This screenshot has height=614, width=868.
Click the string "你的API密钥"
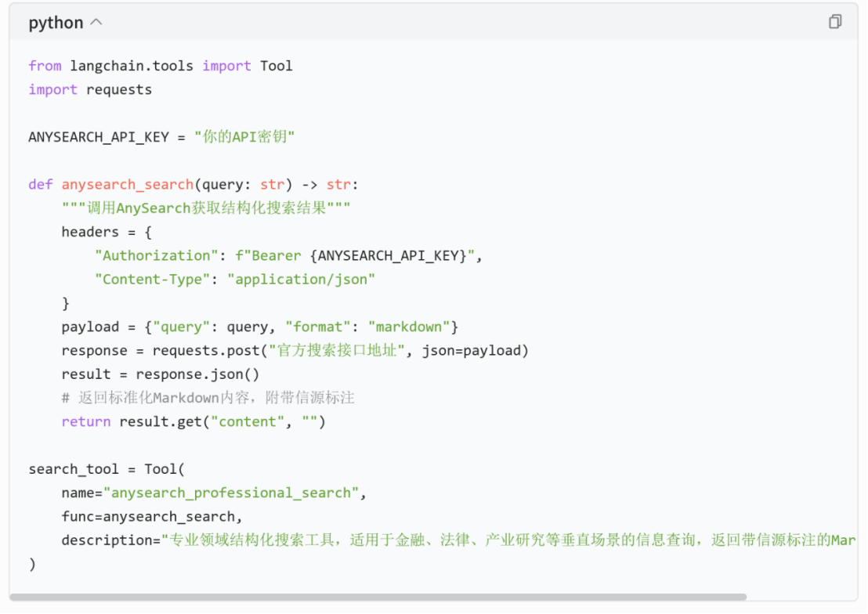(x=244, y=137)
